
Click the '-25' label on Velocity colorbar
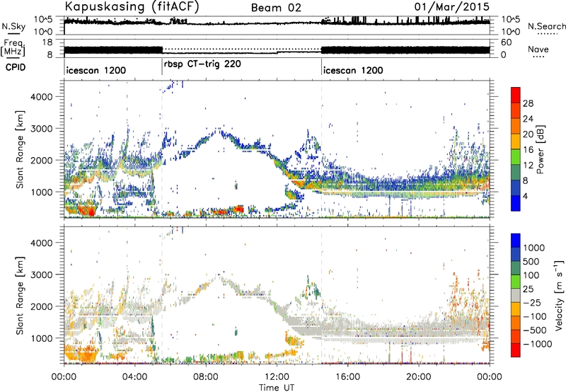532,303
